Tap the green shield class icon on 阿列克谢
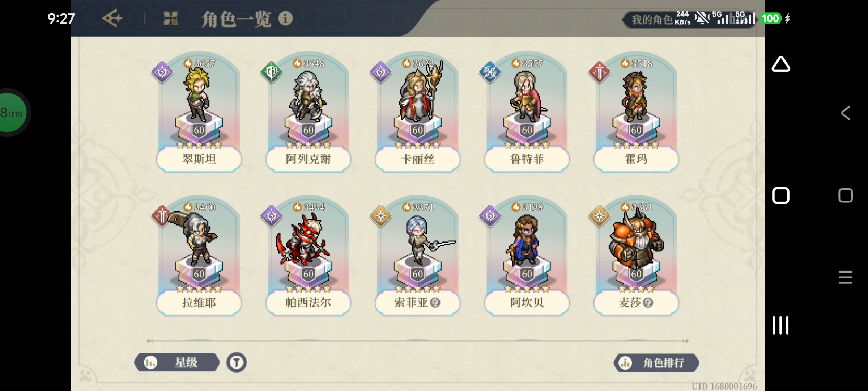This screenshot has width=868, height=391. (x=271, y=72)
